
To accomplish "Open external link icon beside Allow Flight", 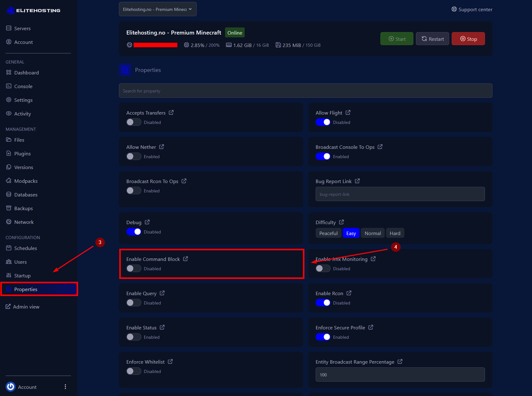I will [348, 112].
